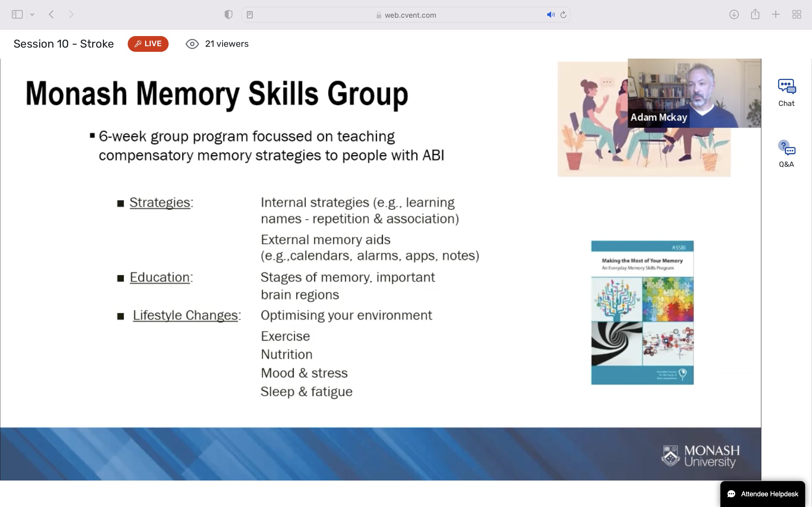Click the red LIVE badge
Viewport: 812px width, 507px height.
(x=148, y=44)
